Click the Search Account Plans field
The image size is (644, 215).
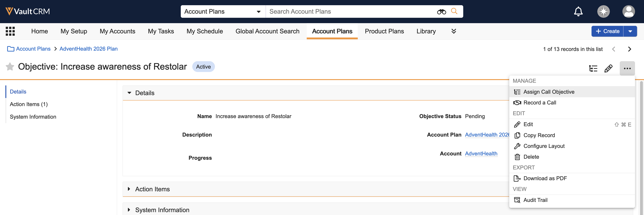click(350, 11)
